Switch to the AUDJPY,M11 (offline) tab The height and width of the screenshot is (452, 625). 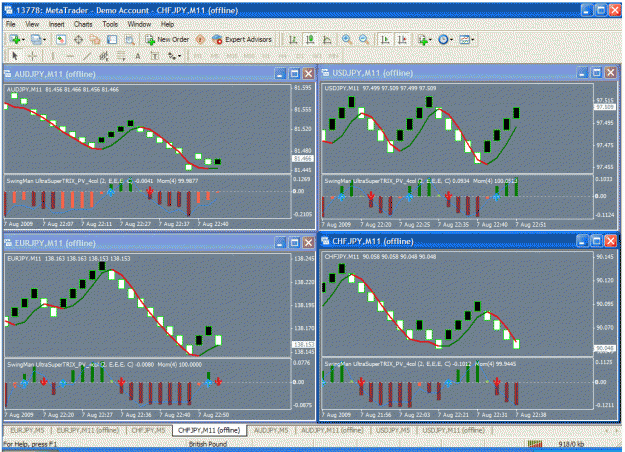point(332,430)
